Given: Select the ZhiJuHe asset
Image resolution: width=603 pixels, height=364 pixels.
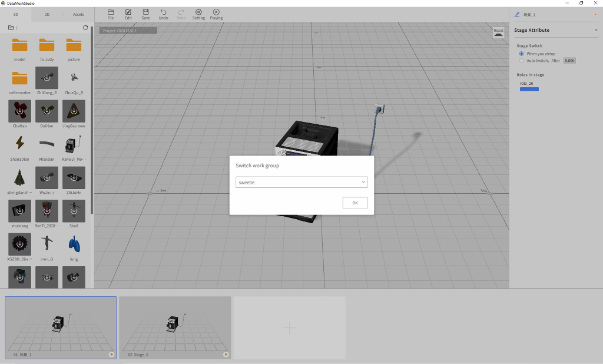Looking at the screenshot, I should point(74,180).
